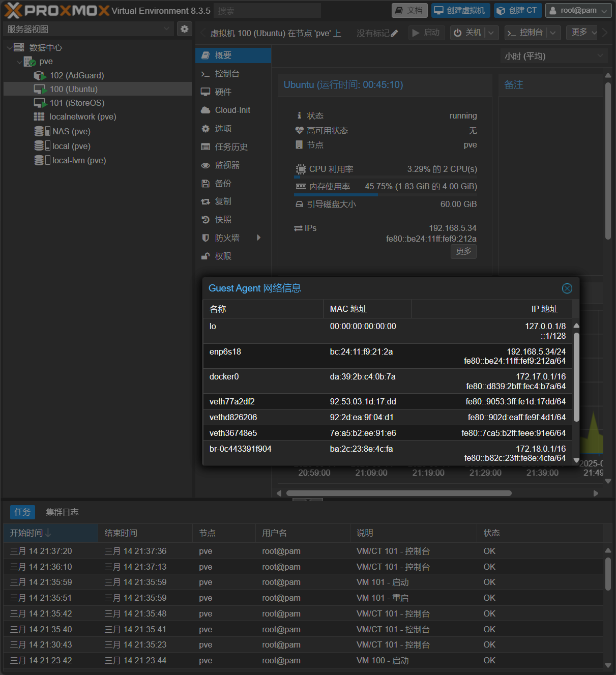Switch to the 集群日志 tab

coord(62,512)
